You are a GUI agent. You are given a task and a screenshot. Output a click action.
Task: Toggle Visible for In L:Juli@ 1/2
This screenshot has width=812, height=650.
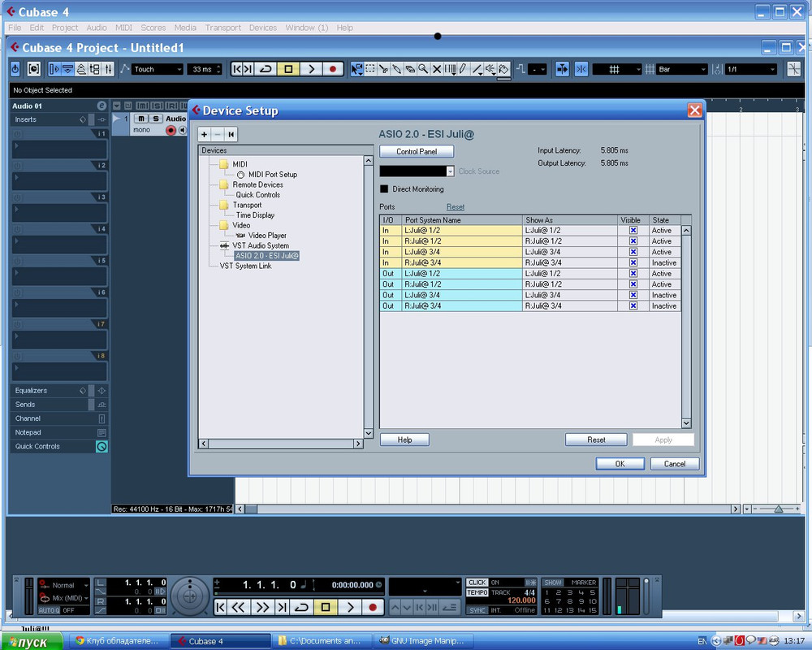[633, 230]
